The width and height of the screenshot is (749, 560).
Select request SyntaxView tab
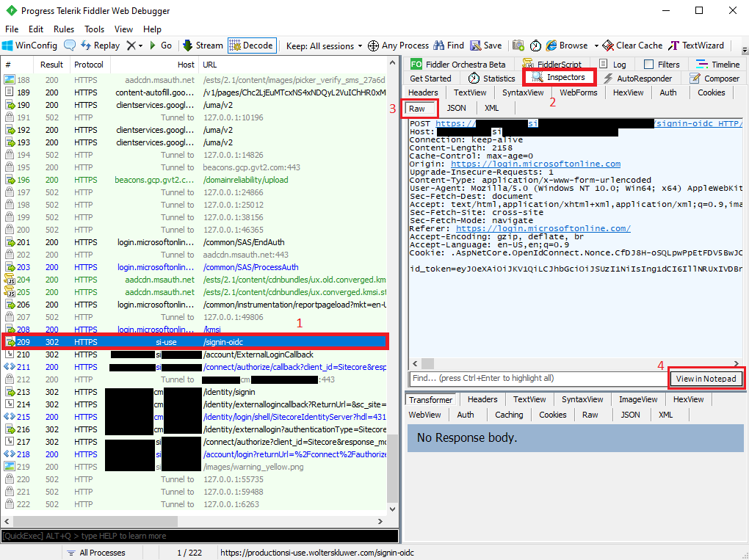(523, 92)
